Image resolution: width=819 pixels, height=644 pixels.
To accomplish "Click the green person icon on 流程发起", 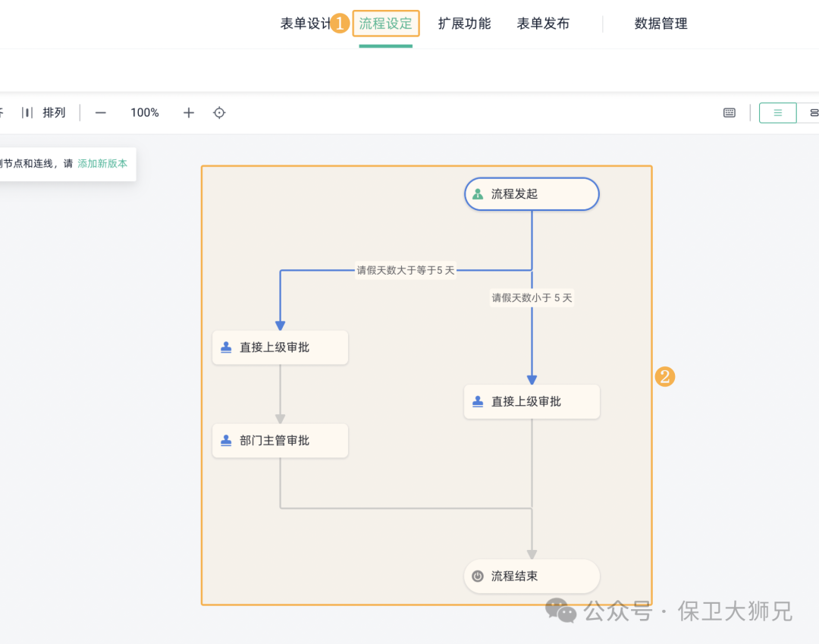I will [478, 194].
